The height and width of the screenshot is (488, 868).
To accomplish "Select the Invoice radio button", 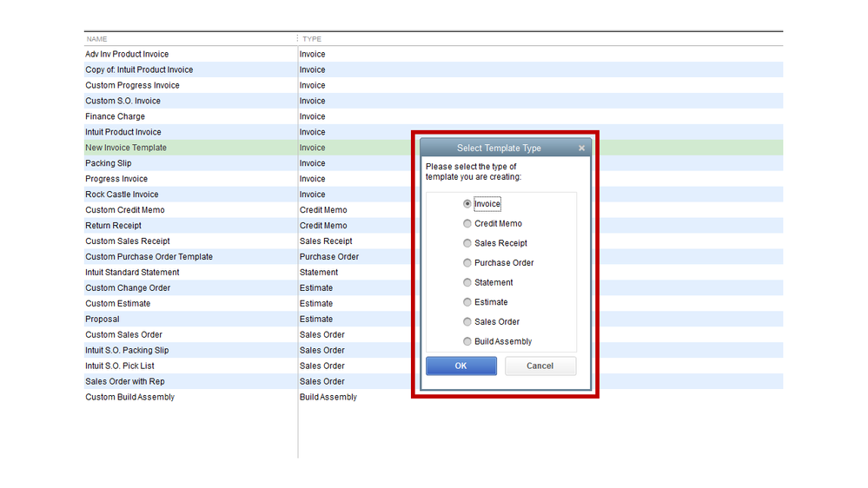I will pos(467,203).
